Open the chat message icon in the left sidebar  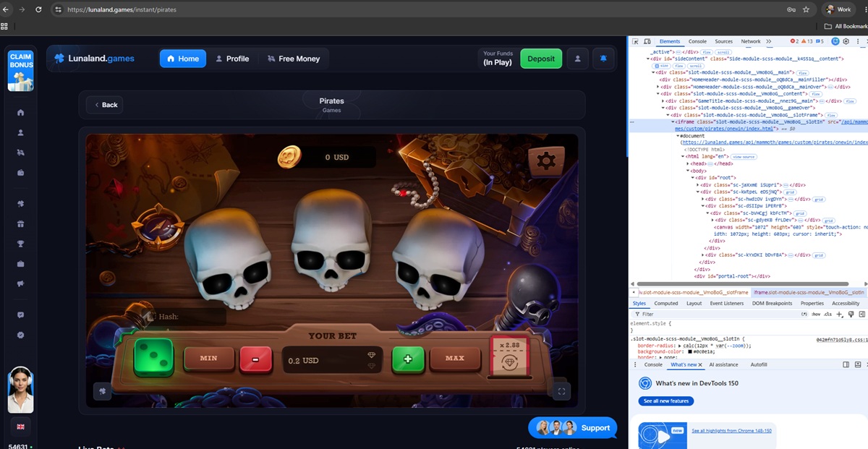[20, 315]
